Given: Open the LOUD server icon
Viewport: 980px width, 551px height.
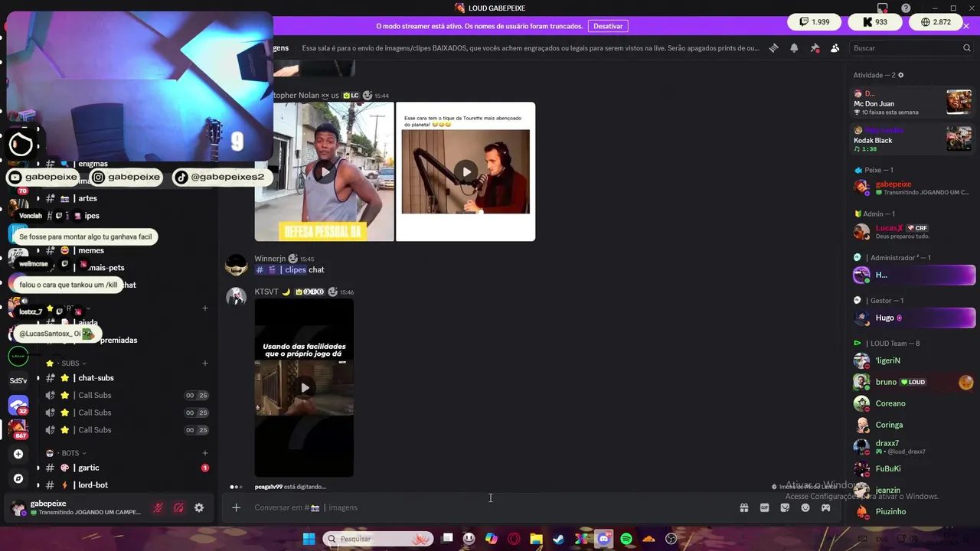Looking at the screenshot, I should 18,356.
